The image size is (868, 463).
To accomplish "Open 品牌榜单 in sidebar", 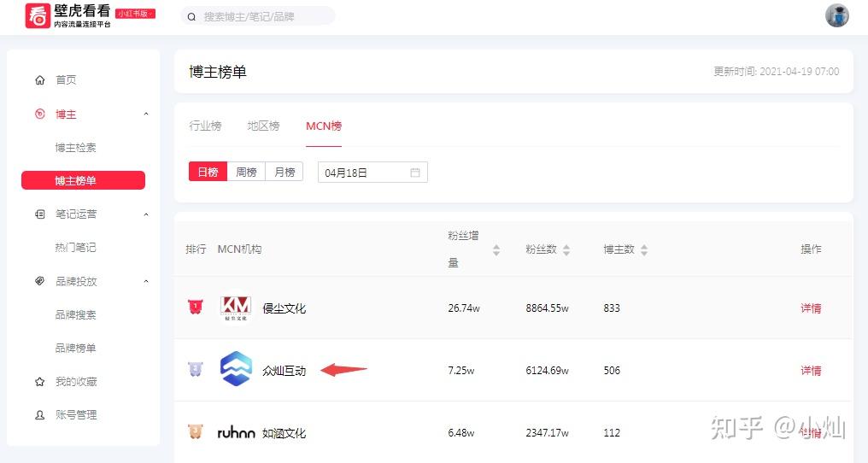I will 75,349.
